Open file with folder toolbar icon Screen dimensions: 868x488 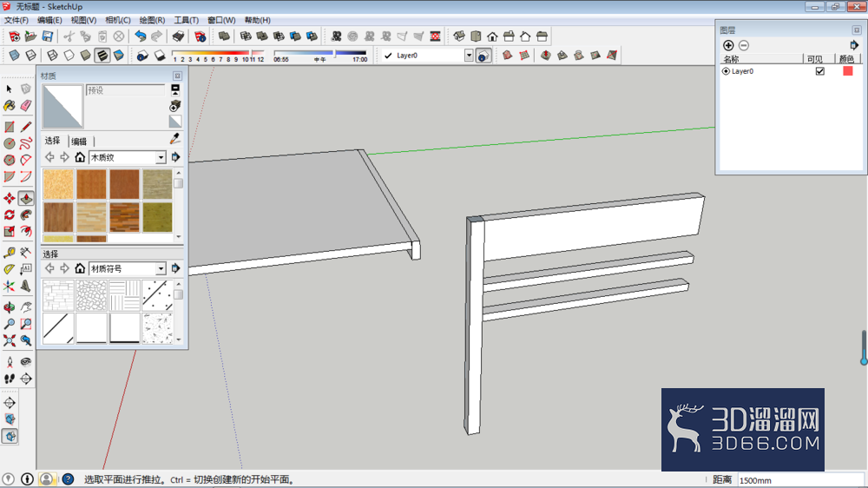point(31,36)
